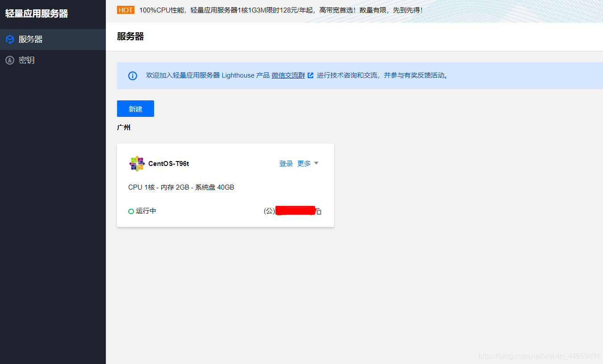This screenshot has height=364, width=603.
Task: Open the 密钥 sidebar menu item
Action: click(x=27, y=60)
